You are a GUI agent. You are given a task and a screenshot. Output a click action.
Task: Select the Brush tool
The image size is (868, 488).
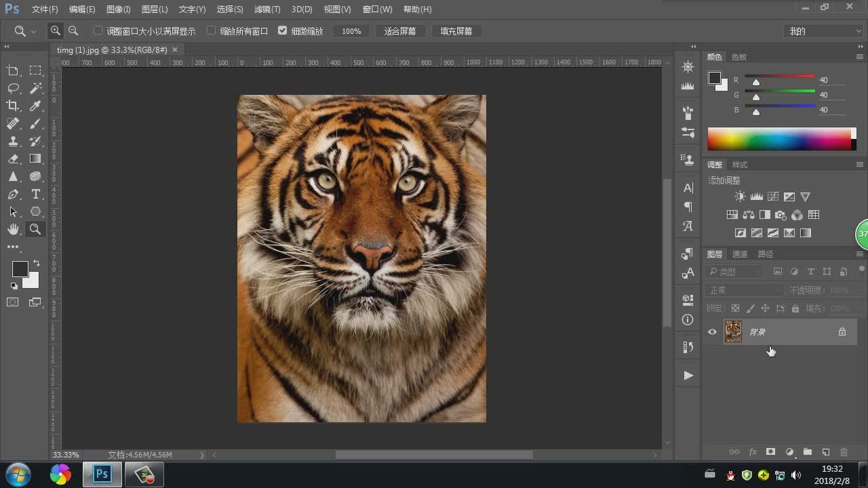click(x=35, y=123)
